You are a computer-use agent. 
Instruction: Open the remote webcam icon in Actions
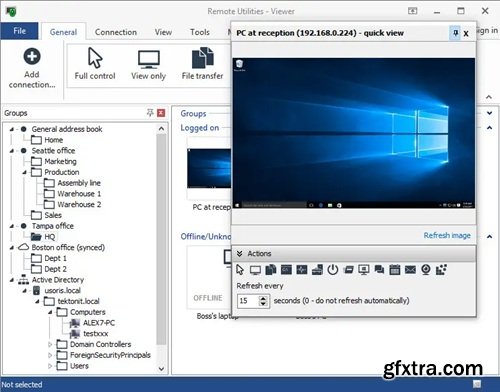pyautogui.click(x=426, y=269)
